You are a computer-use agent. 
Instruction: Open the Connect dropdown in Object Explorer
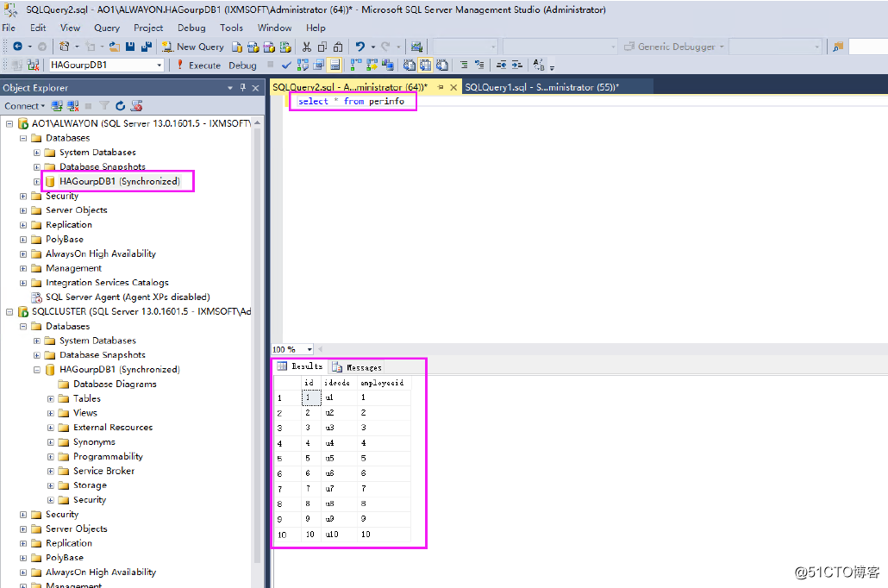coord(24,106)
